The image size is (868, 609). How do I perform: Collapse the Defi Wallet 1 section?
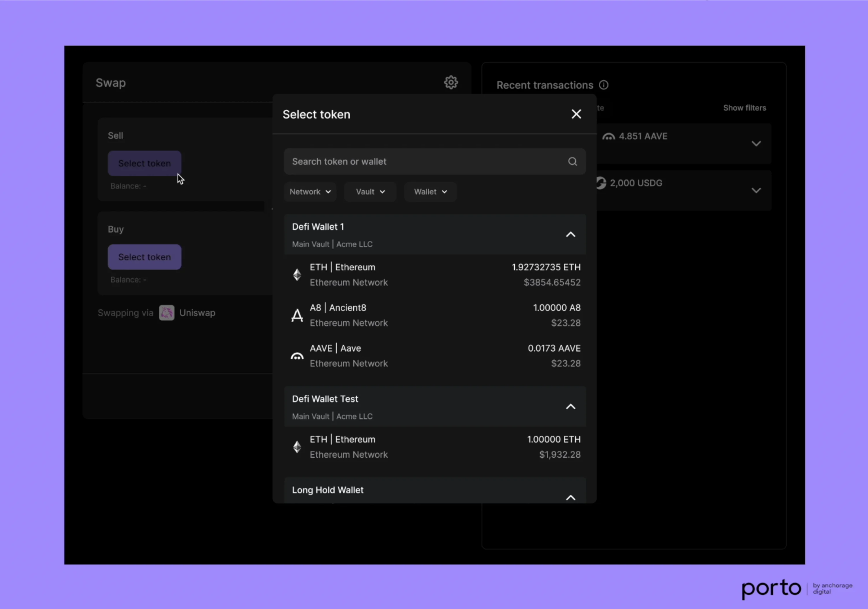(570, 234)
